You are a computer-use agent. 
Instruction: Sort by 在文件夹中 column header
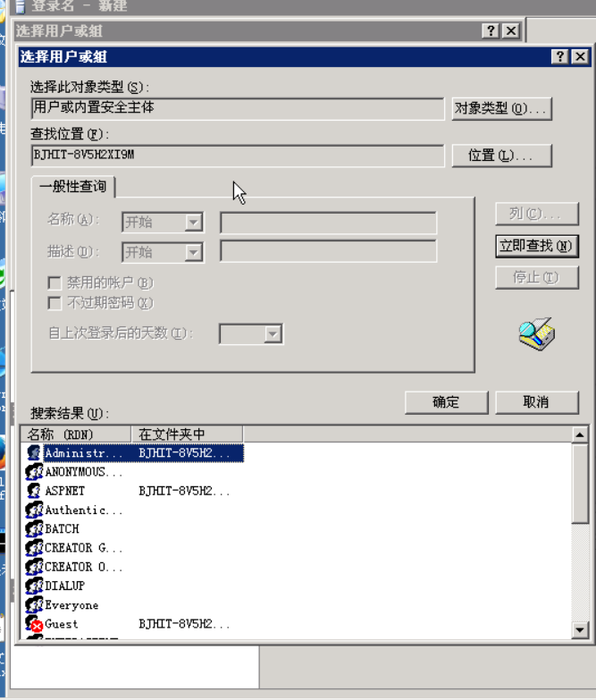coord(188,434)
